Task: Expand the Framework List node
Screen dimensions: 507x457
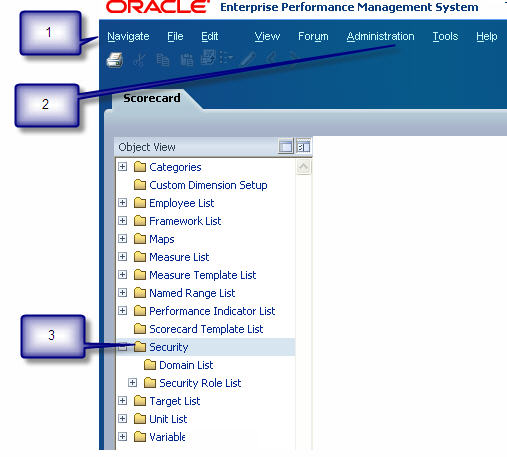Action: 123,220
